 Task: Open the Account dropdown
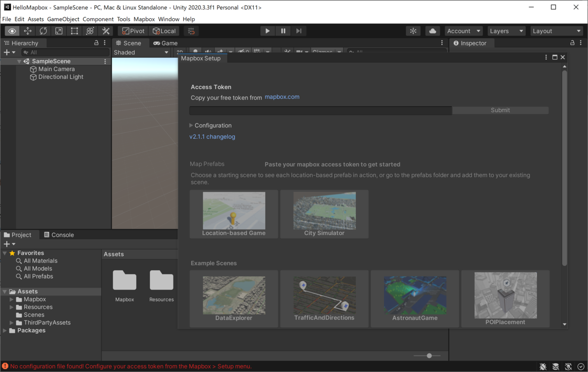coord(464,31)
